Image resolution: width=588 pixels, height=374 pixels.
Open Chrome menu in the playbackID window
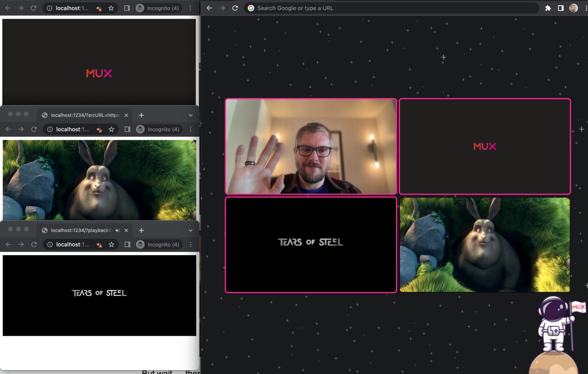tap(191, 245)
